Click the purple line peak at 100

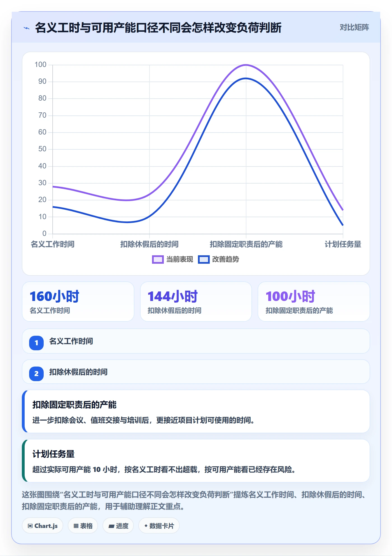tap(246, 65)
